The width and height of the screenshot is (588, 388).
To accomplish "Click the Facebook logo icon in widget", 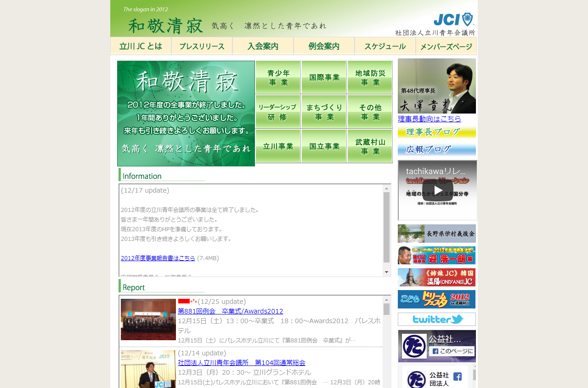I will pos(458,377).
